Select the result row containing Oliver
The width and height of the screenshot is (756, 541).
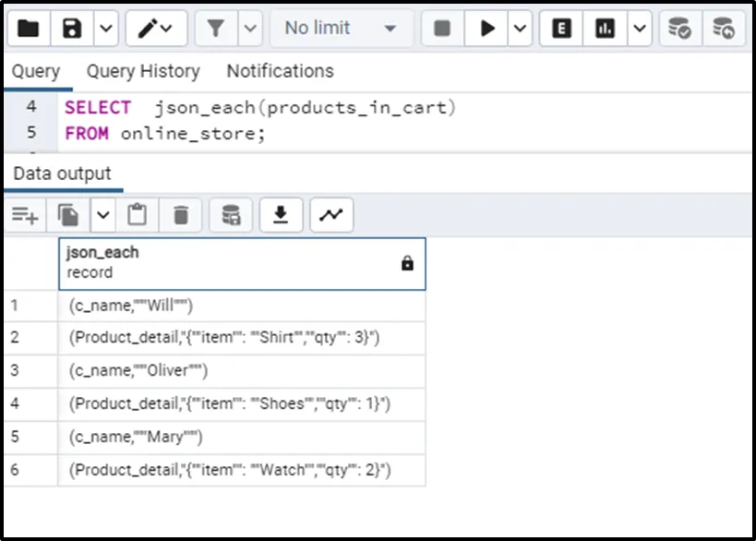(x=242, y=370)
